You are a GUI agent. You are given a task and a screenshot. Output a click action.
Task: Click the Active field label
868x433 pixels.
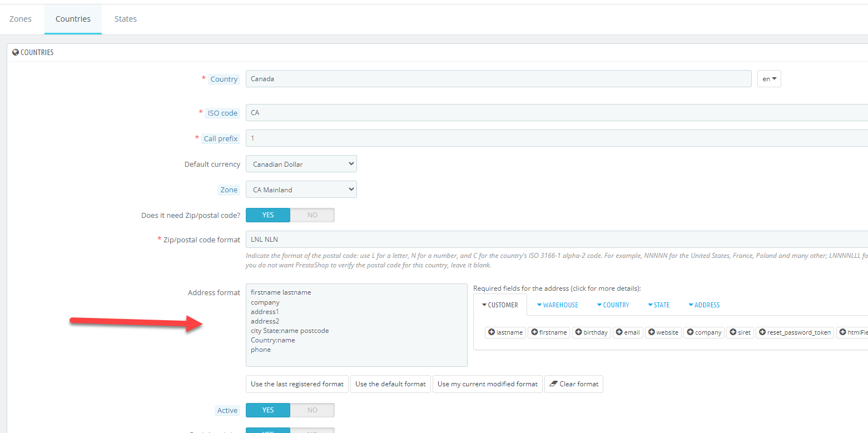227,410
